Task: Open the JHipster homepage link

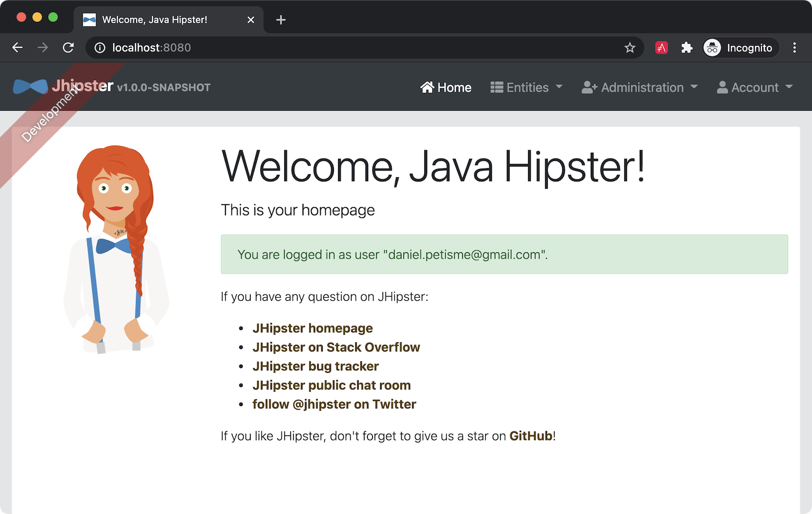Action: tap(313, 328)
